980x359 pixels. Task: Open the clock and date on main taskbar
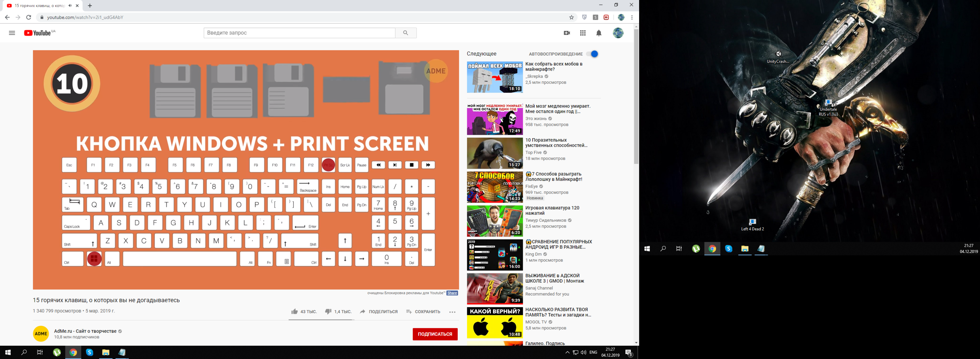(610, 353)
